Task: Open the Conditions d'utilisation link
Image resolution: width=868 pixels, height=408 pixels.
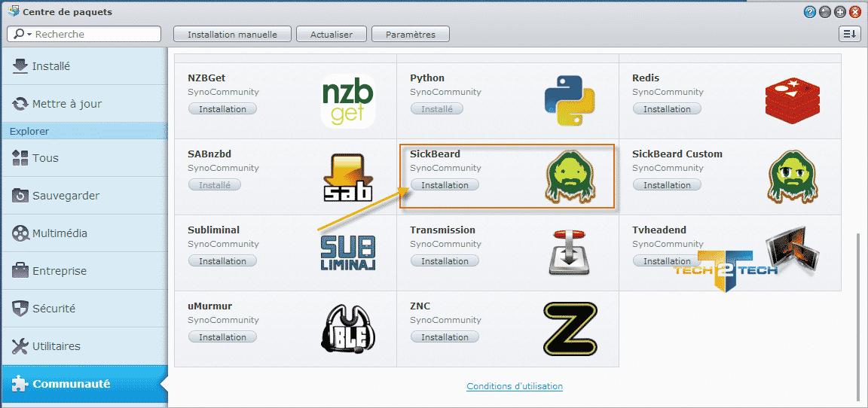Action: [515, 386]
